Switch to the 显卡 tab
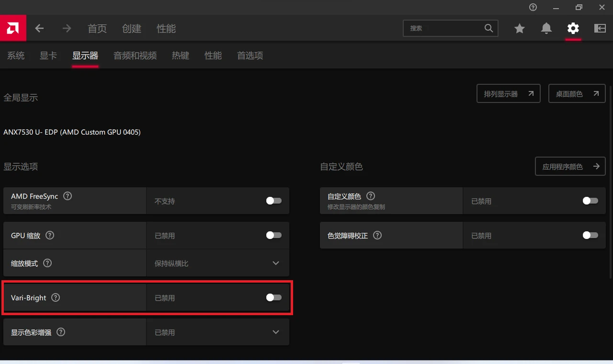613x364 pixels. point(48,56)
